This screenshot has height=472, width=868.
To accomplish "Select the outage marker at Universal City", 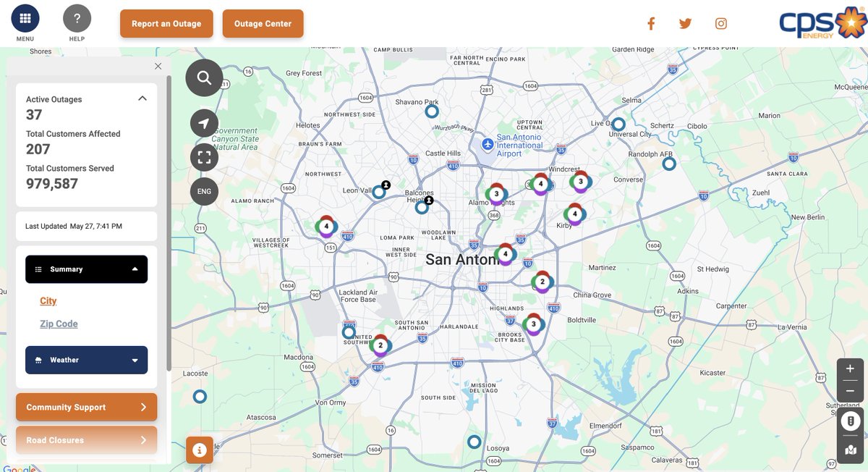I will [618, 125].
